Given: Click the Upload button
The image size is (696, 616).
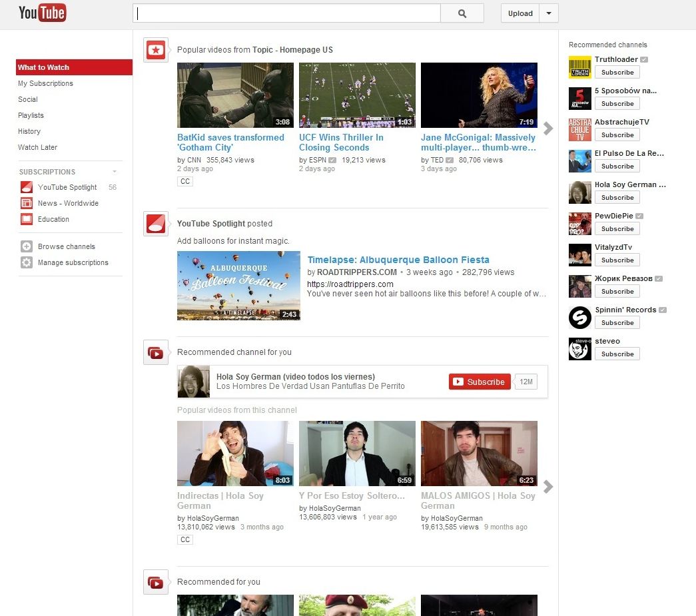Looking at the screenshot, I should point(520,13).
